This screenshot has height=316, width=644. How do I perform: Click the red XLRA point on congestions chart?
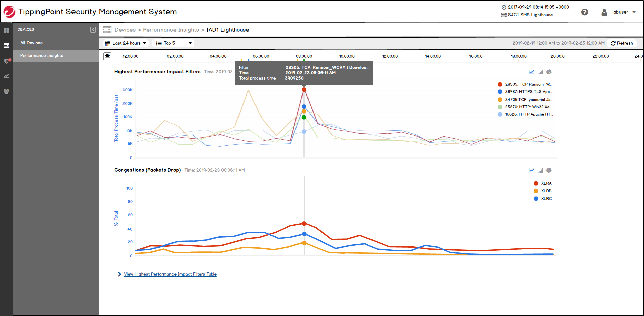pyautogui.click(x=304, y=224)
